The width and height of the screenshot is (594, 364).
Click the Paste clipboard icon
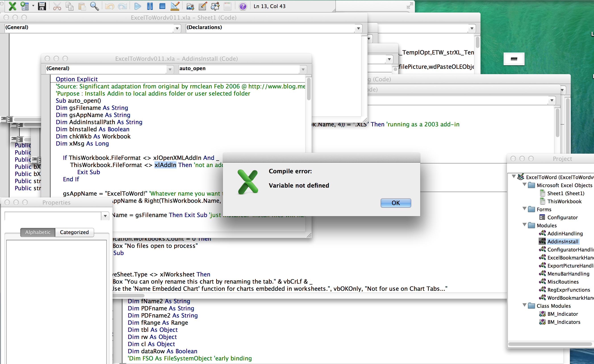pyautogui.click(x=82, y=6)
